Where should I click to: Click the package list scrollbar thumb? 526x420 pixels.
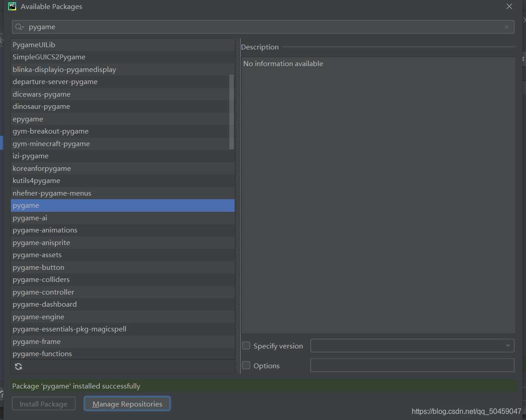[x=232, y=112]
